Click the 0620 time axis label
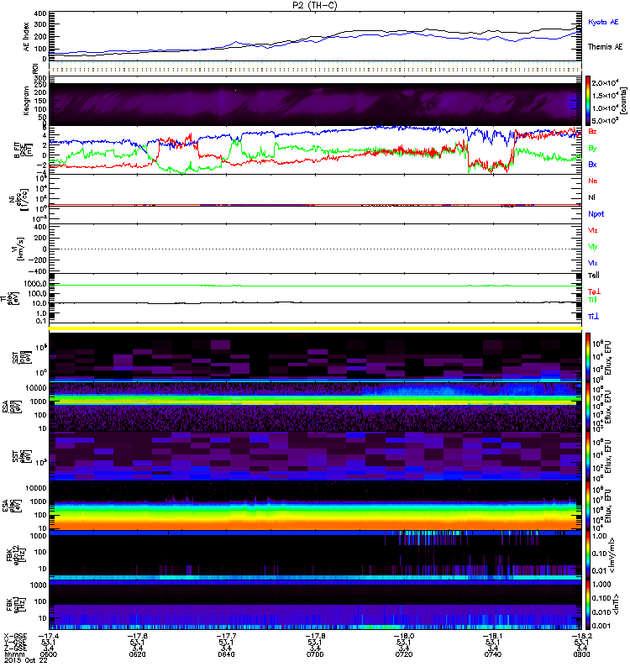This screenshot has width=630, height=672. tap(137, 654)
